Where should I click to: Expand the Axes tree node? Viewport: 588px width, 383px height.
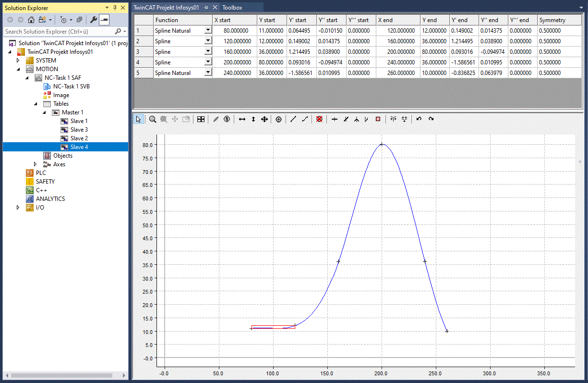36,164
